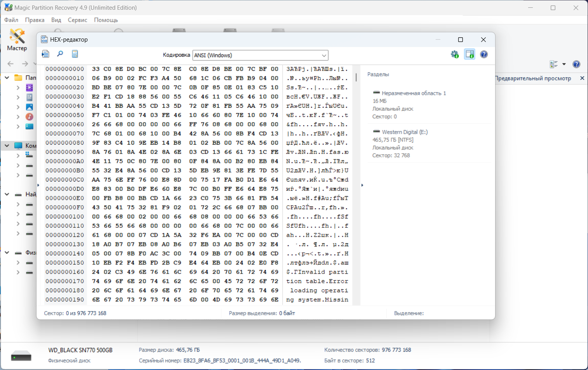Click the Magic Partition Recovery app icon

[8, 7]
